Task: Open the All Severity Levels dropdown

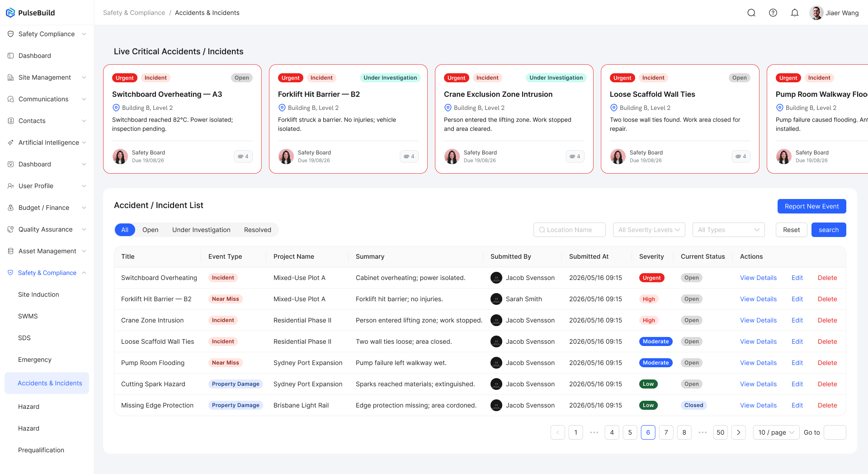Action: [649, 230]
